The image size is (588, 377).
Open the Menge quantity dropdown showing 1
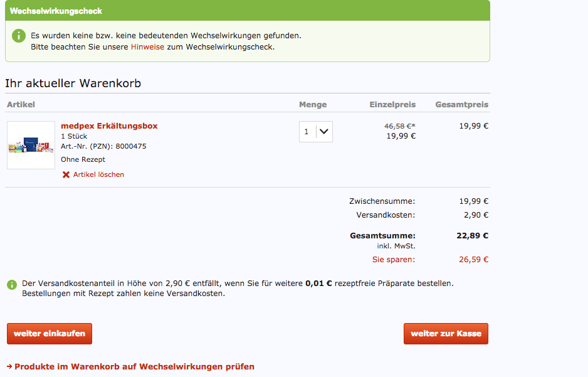pyautogui.click(x=315, y=132)
